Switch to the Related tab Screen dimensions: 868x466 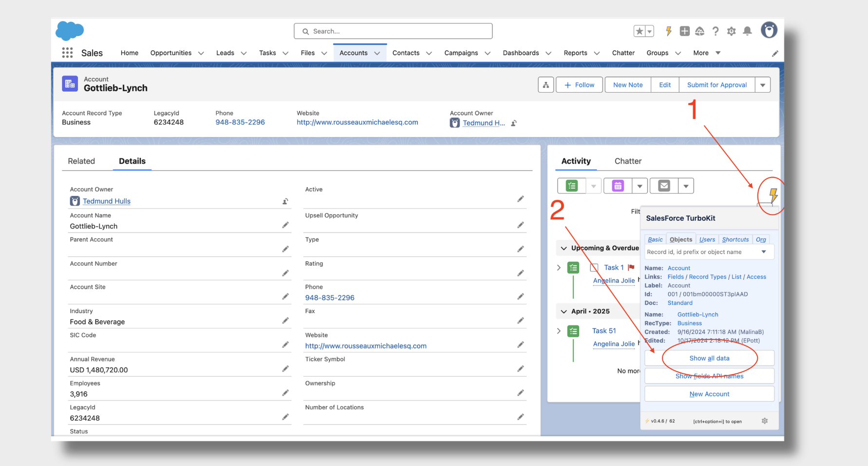[x=81, y=161]
